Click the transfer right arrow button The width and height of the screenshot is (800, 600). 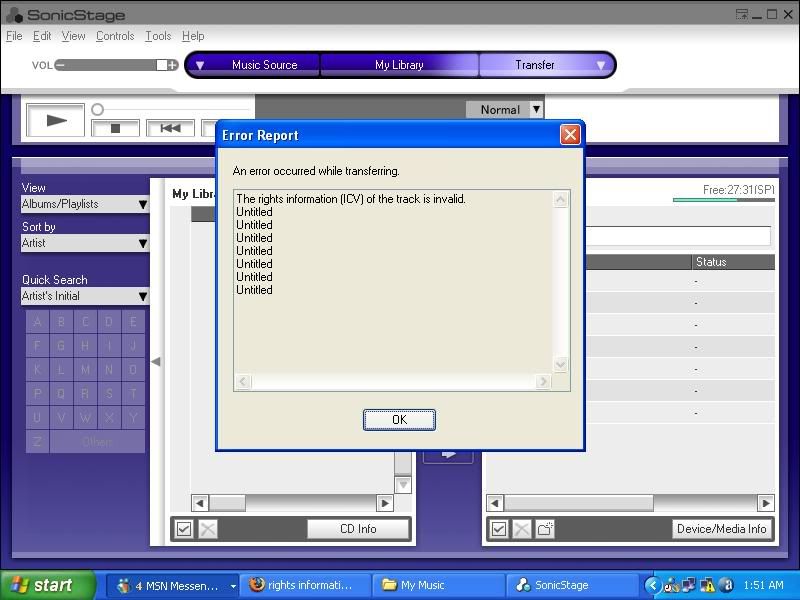click(x=448, y=455)
